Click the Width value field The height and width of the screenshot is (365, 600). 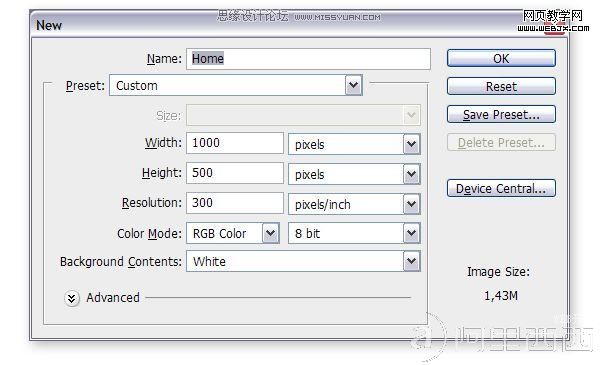[235, 143]
